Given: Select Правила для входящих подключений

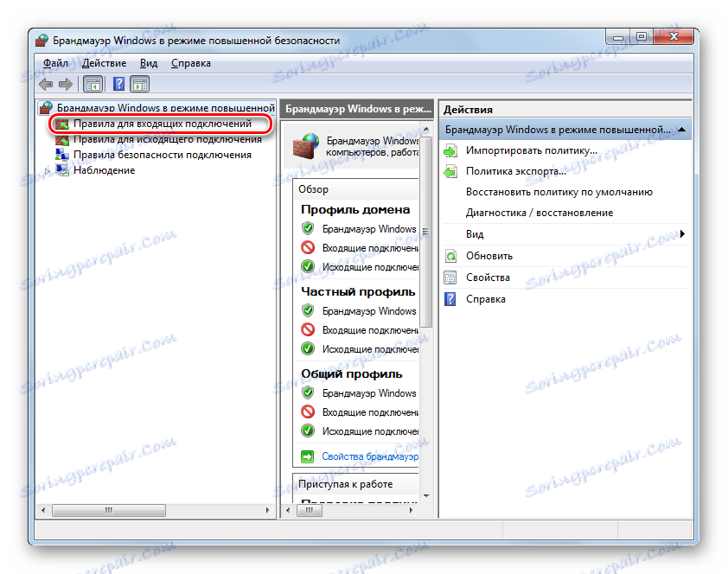Looking at the screenshot, I should 163,124.
